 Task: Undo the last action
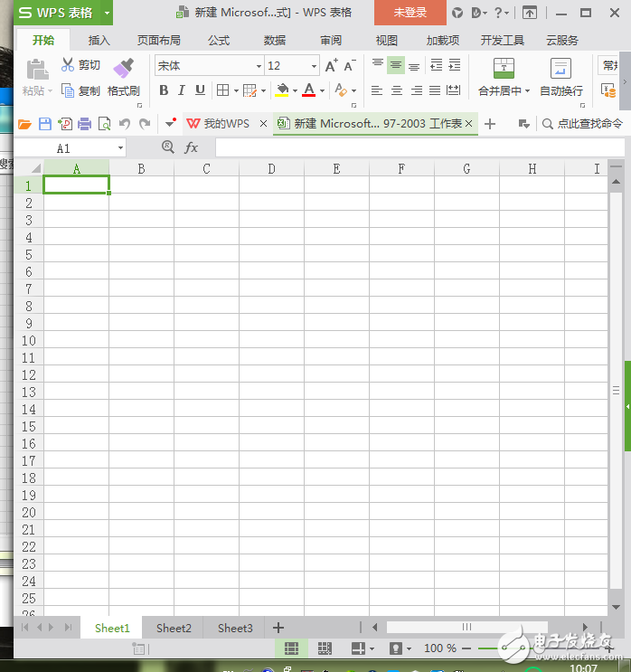point(125,124)
